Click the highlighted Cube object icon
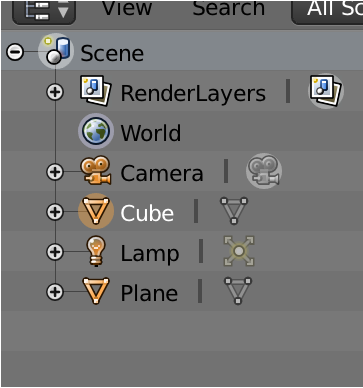363x388 pixels. 96,211
